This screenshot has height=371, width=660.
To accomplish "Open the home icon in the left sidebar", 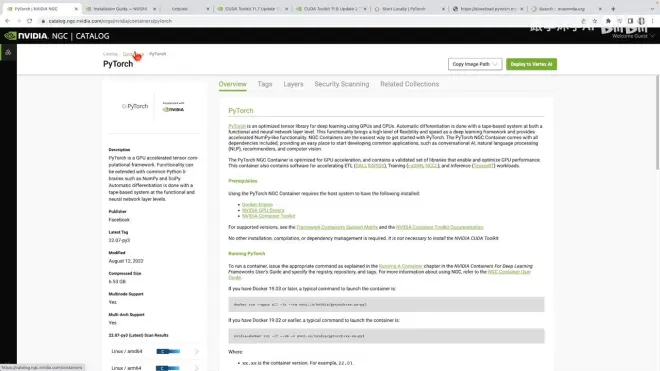I will click(8, 52).
